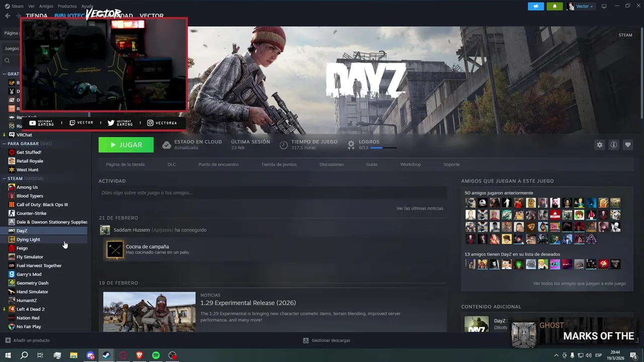644x362 pixels.
Task: Open File Explorer from the taskbar
Action: point(73,355)
